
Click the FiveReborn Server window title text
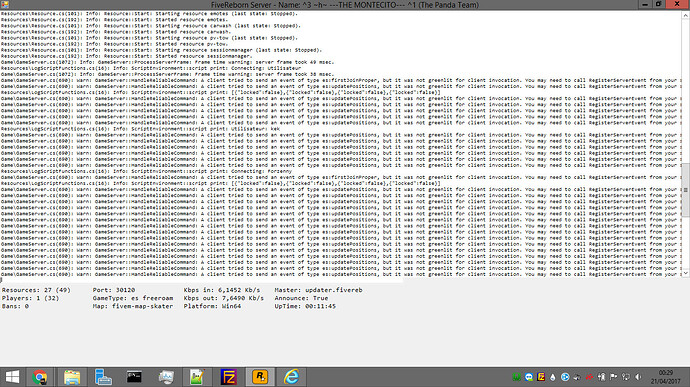click(x=345, y=5)
